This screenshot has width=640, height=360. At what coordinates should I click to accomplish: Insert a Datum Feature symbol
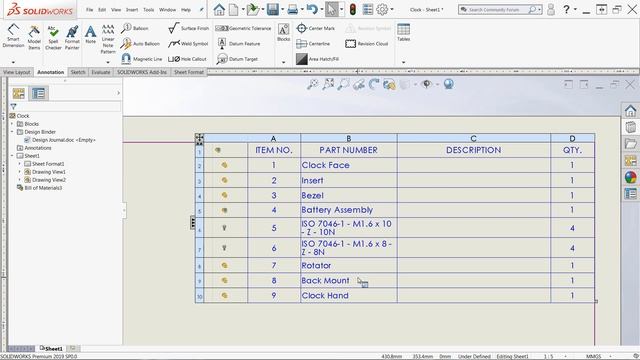[238, 43]
